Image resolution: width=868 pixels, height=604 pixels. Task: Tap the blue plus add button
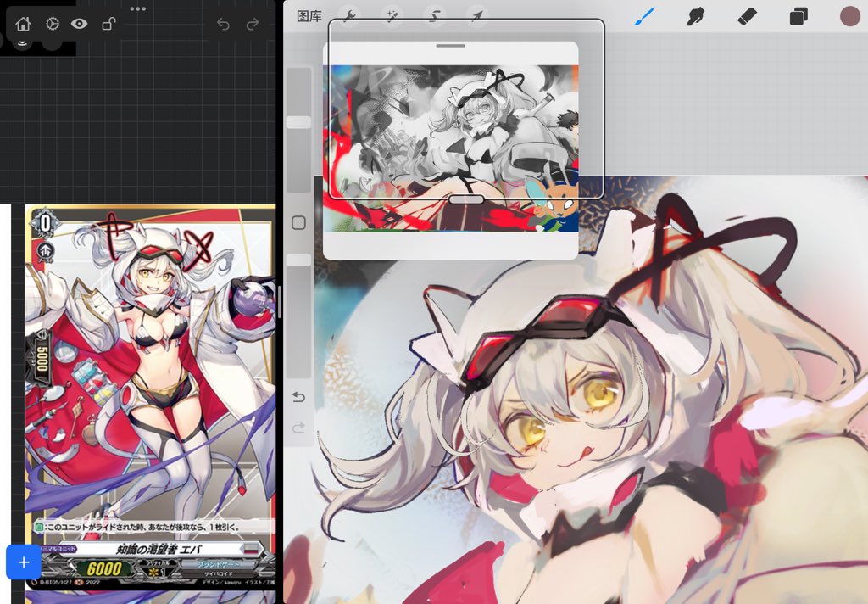coord(23,562)
